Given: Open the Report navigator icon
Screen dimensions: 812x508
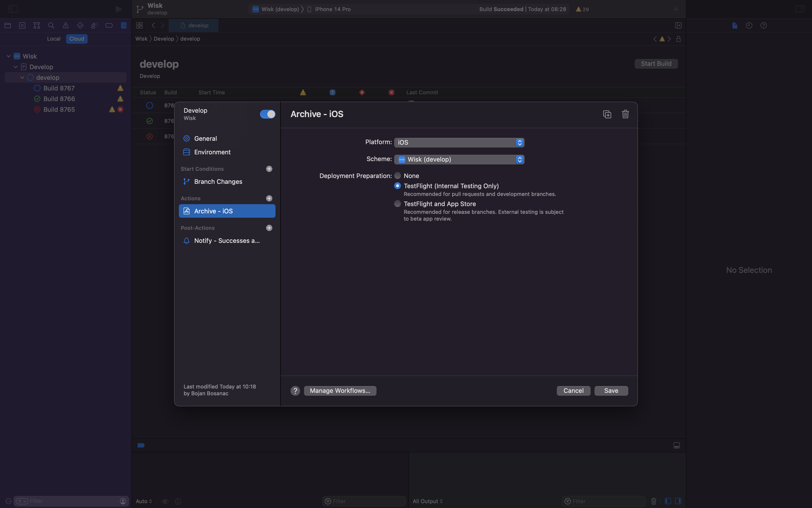Looking at the screenshot, I should (124, 26).
